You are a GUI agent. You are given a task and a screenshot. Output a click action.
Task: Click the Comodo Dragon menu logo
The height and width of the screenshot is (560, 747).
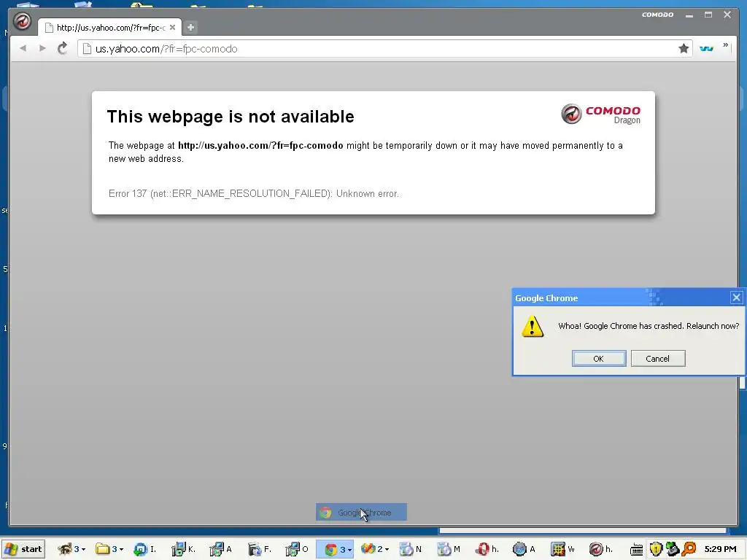tap(22, 21)
